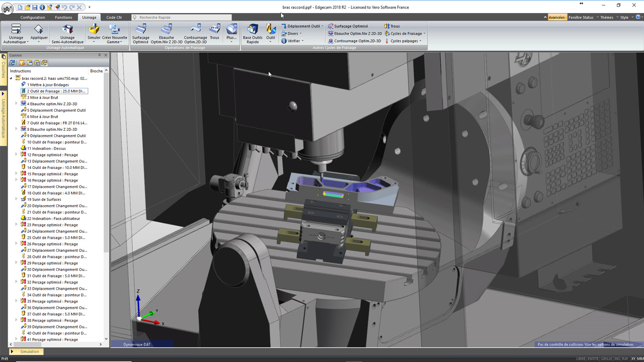Open Base Outils Rapide

pos(253,30)
